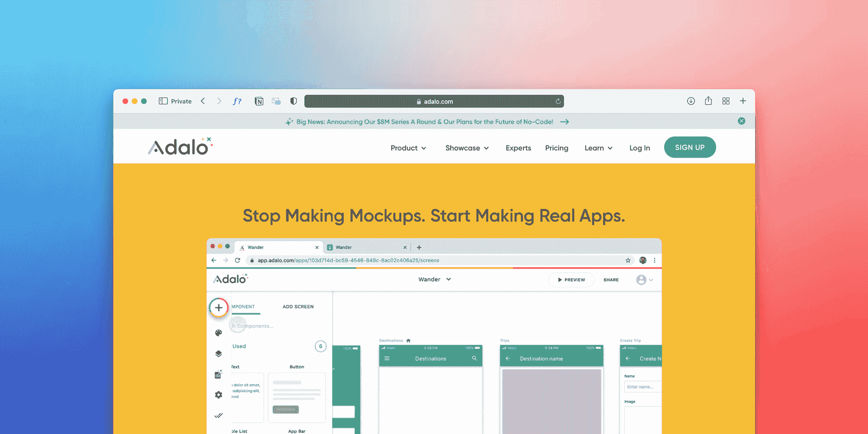This screenshot has height=434, width=868.
Task: Reload the adalo.com page
Action: click(558, 101)
